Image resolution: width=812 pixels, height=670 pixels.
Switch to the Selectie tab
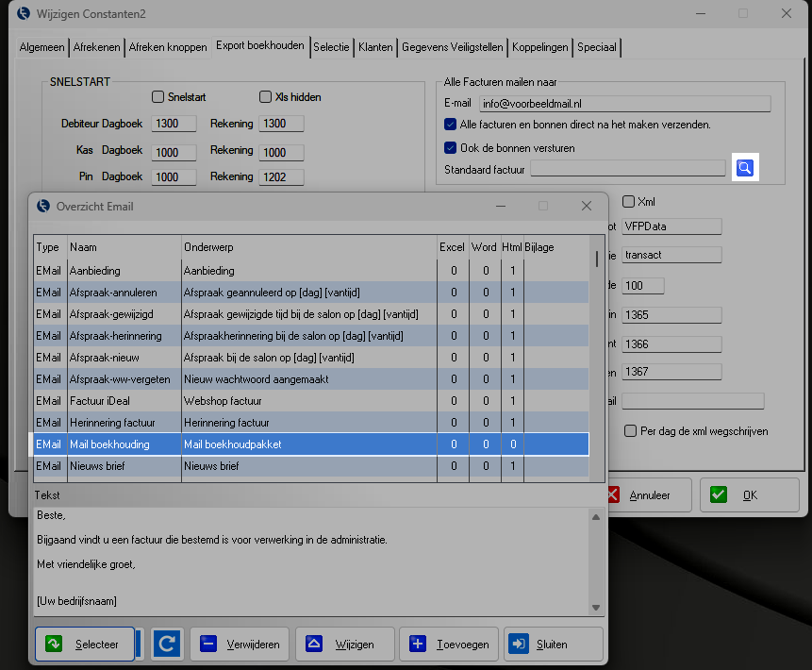pos(331,47)
